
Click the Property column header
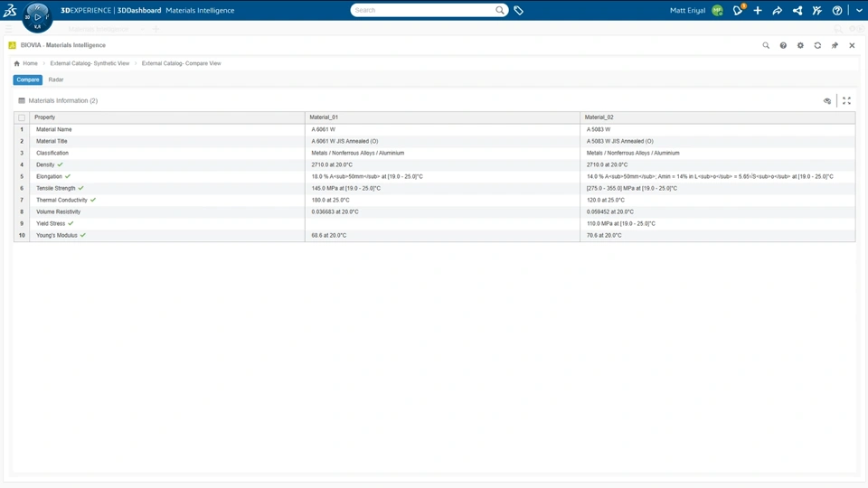(167, 117)
